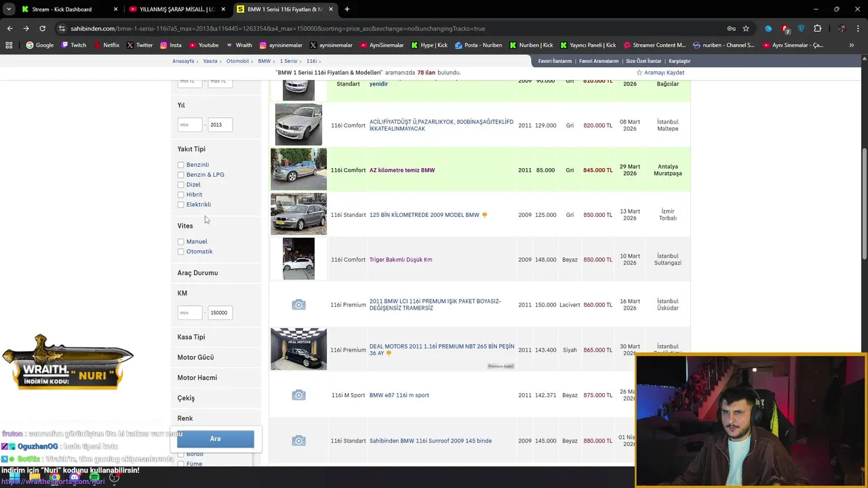
Task: Click camera placeholder of BMW e87 listing
Action: [298, 395]
